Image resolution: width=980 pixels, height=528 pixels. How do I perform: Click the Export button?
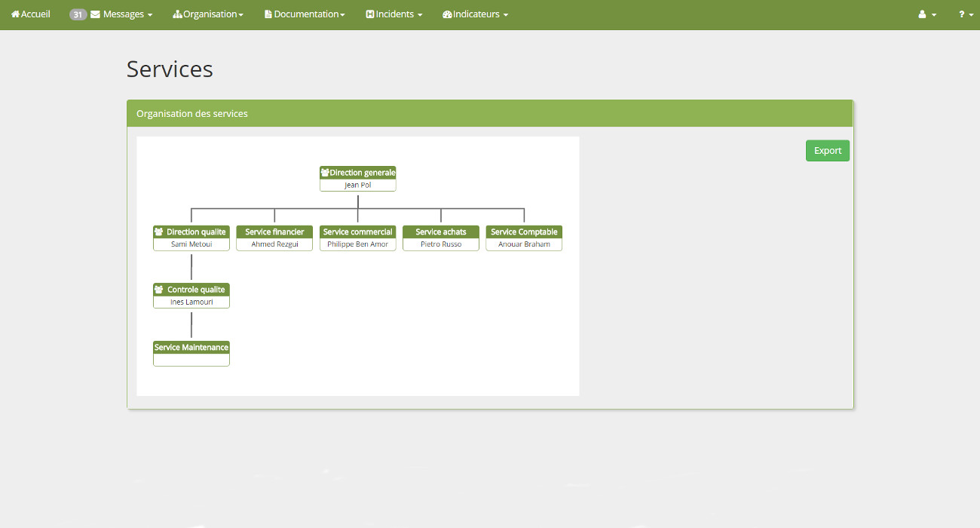(x=827, y=151)
